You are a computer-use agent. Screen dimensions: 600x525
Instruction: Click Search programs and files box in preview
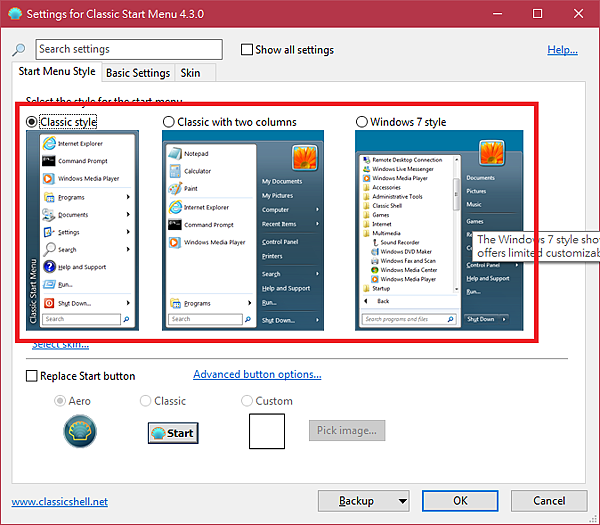(409, 319)
